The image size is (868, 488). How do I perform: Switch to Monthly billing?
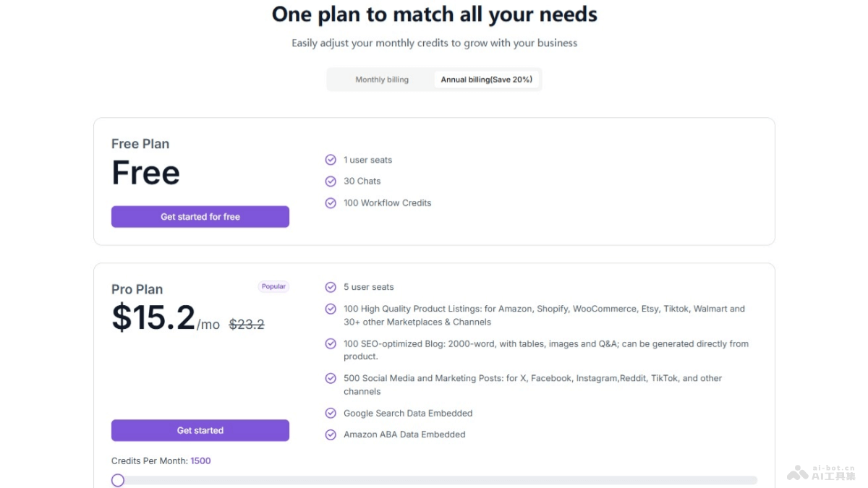tap(382, 80)
